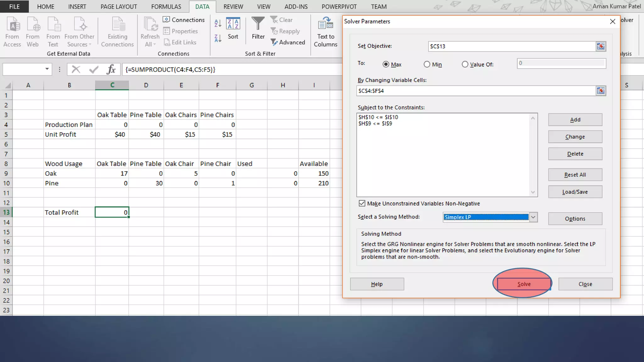Image resolution: width=644 pixels, height=362 pixels.
Task: Select the Min radio button
Action: 427,64
